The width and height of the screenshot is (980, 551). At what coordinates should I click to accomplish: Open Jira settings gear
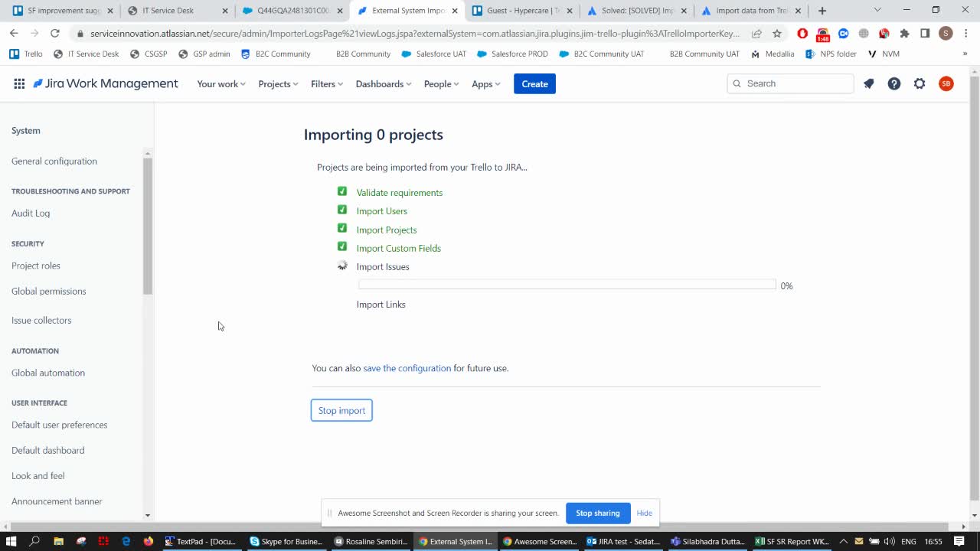(x=920, y=83)
